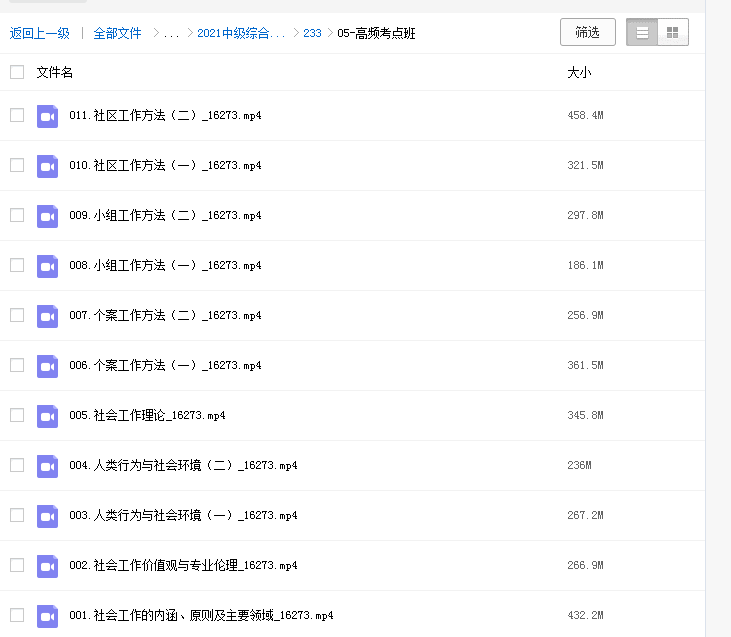Click the 361.5M size value
This screenshot has width=731, height=637.
[x=585, y=365]
